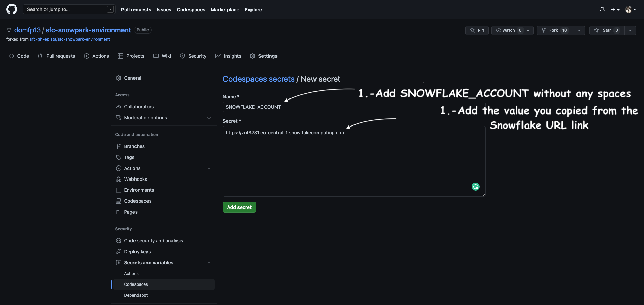
Task: Open Marketplace in top navigation
Action: pos(225,10)
